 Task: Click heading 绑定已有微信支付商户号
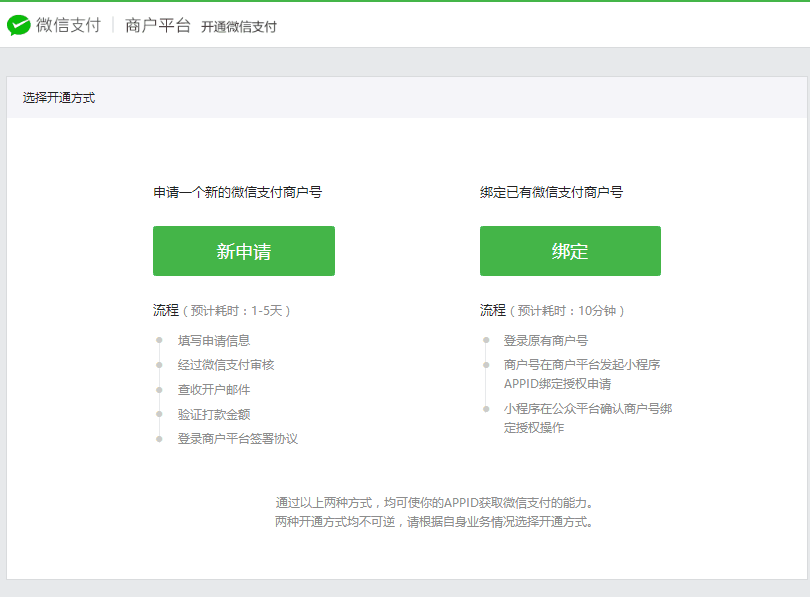pyautogui.click(x=551, y=192)
